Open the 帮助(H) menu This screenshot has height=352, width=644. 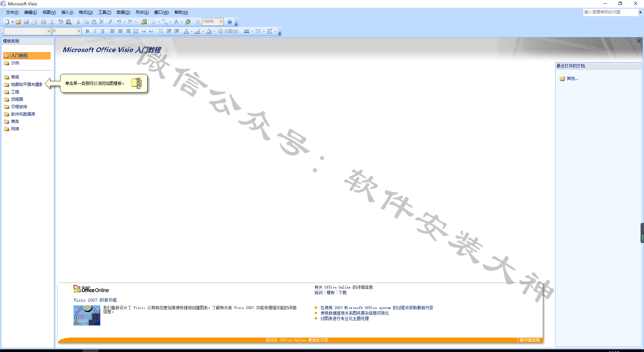[x=181, y=12]
